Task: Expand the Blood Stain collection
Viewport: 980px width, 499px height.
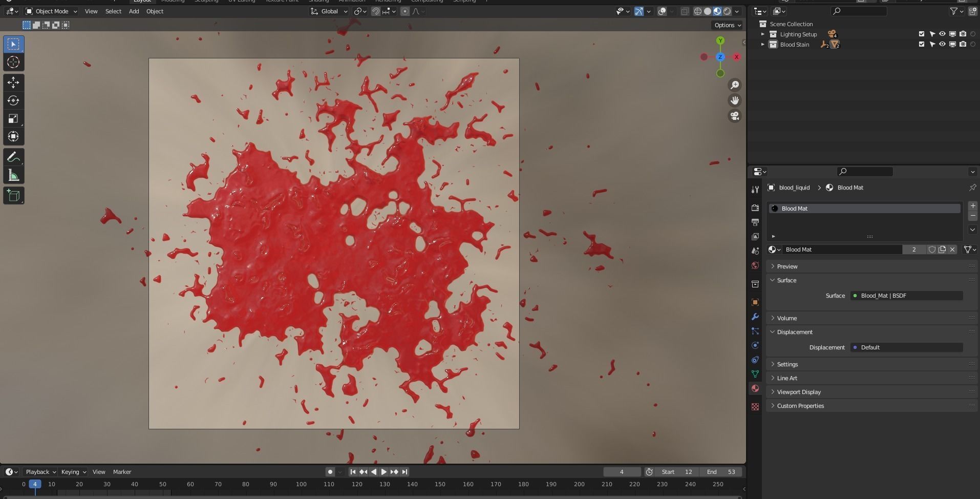Action: (762, 45)
